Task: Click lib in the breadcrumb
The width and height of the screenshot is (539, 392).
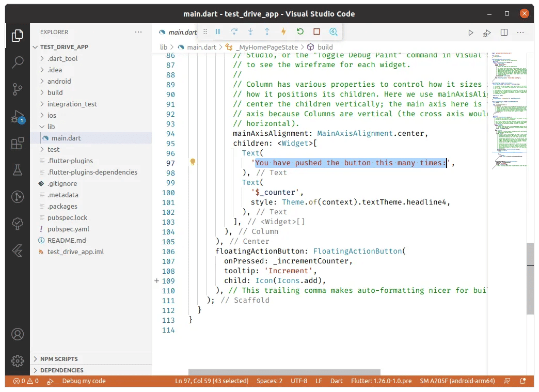Action: [164, 47]
